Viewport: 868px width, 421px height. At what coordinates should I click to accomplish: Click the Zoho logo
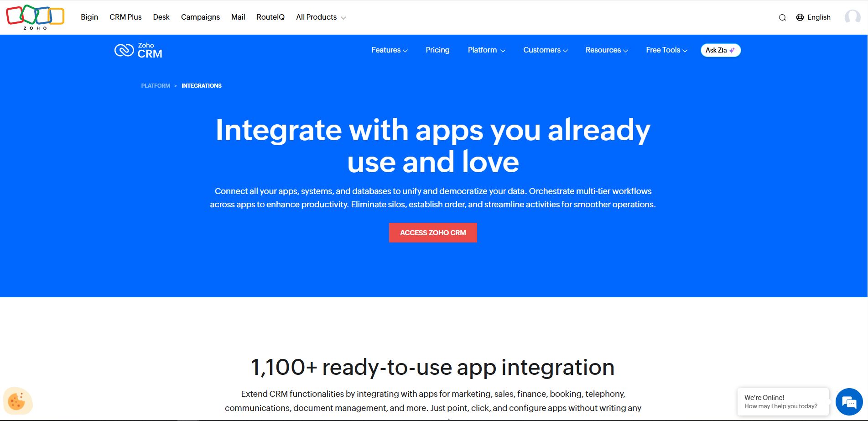click(x=35, y=17)
